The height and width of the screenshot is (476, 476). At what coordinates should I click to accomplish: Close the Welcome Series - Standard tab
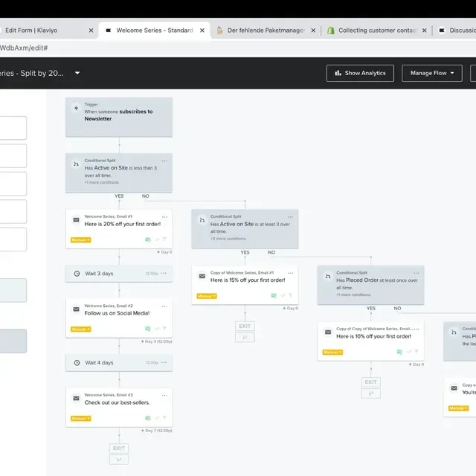(202, 30)
